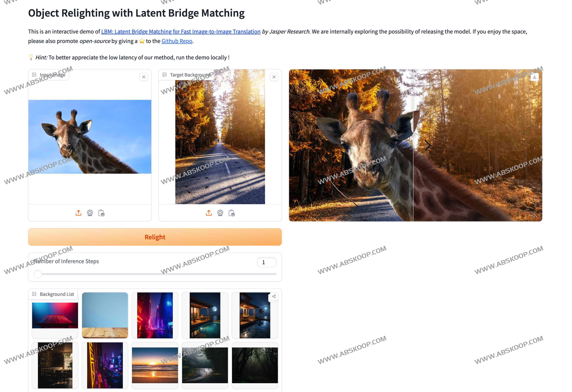Click upload icon under Target Background
572x392 pixels.
208,213
